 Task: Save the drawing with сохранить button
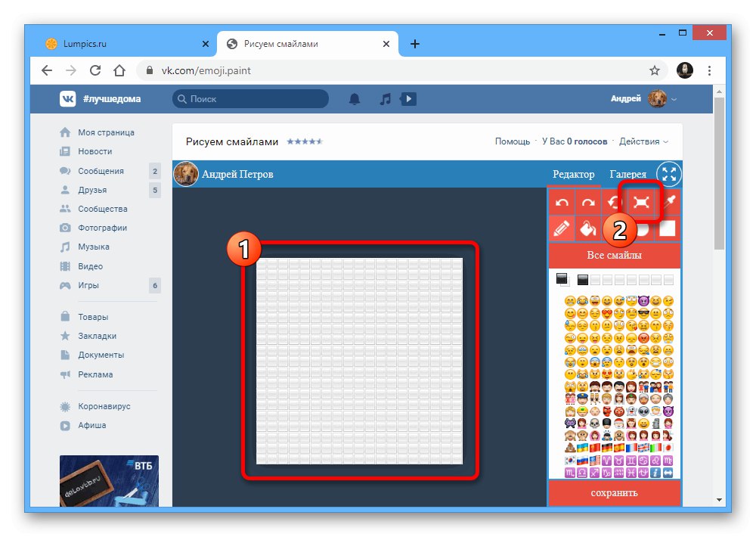coord(614,493)
